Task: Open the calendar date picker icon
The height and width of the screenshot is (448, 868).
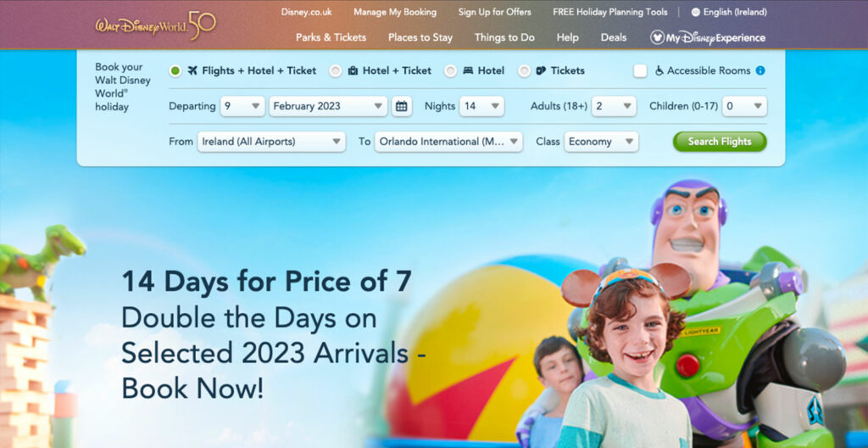Action: point(402,106)
